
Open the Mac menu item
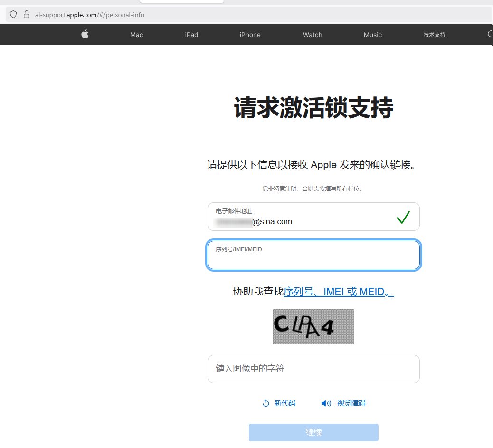(x=136, y=35)
